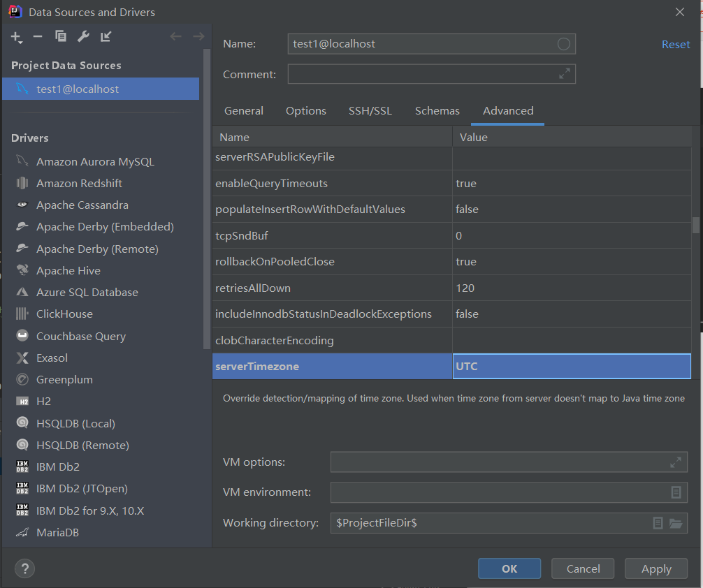Viewport: 703px width, 588px height.
Task: Switch to the General tab
Action: point(243,111)
